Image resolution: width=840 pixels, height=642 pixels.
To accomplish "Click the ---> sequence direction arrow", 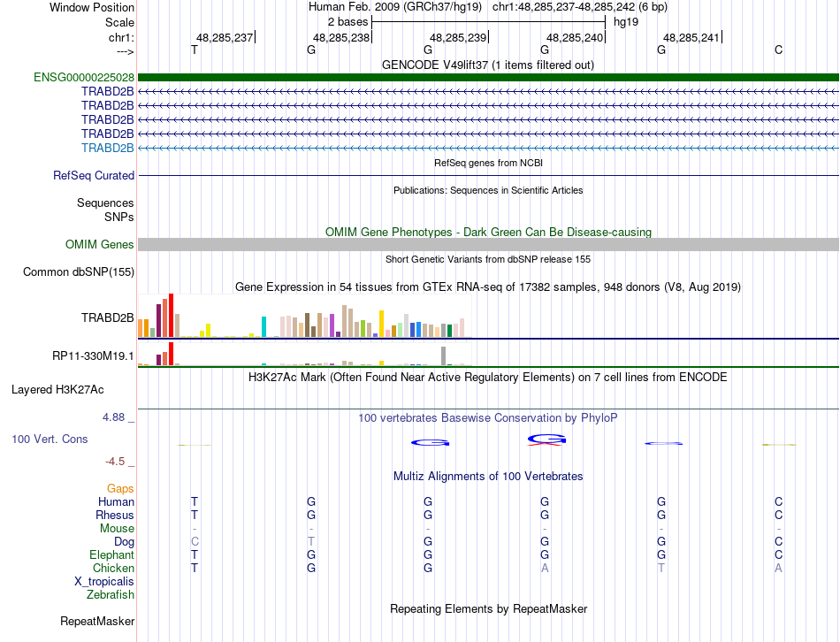I will click(125, 51).
